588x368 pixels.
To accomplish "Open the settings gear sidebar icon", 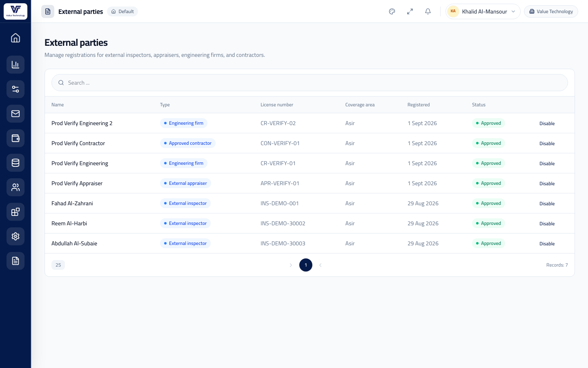I will (16, 236).
